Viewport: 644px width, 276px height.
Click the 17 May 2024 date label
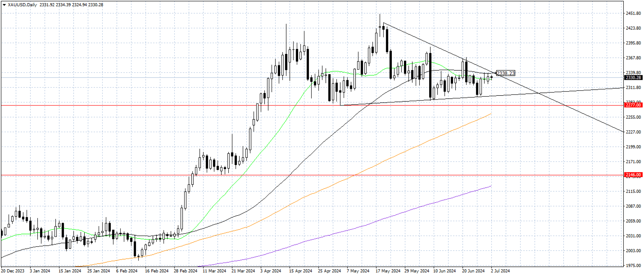point(388,271)
